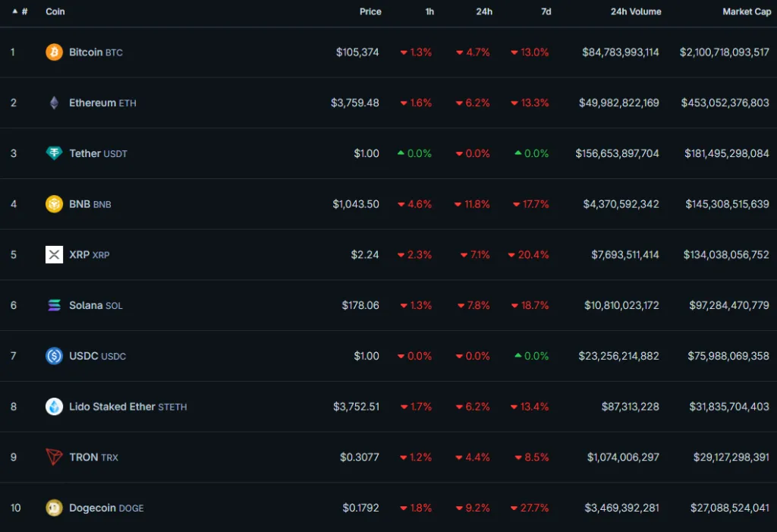Screen dimensions: 777x532
Task: Click the TRON logo icon
Action: click(x=53, y=457)
